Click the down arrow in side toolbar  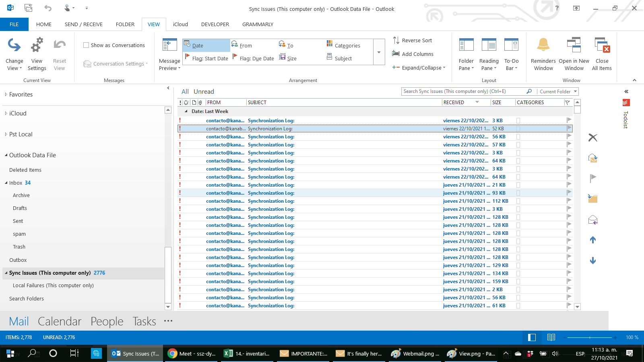[593, 261]
